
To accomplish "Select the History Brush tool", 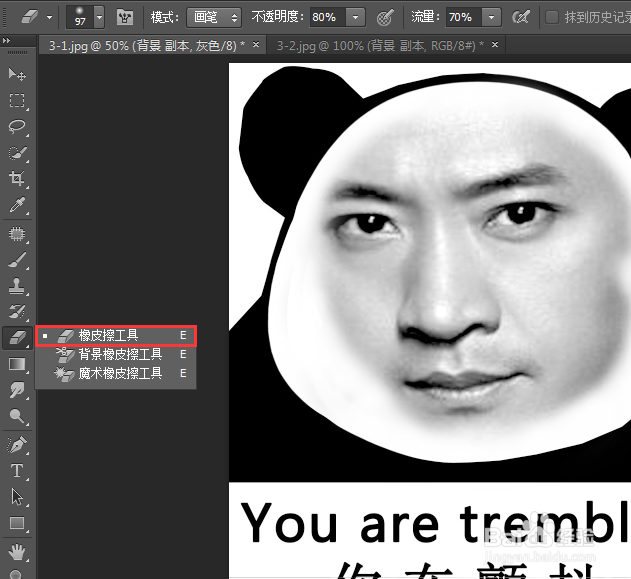I will [x=17, y=312].
